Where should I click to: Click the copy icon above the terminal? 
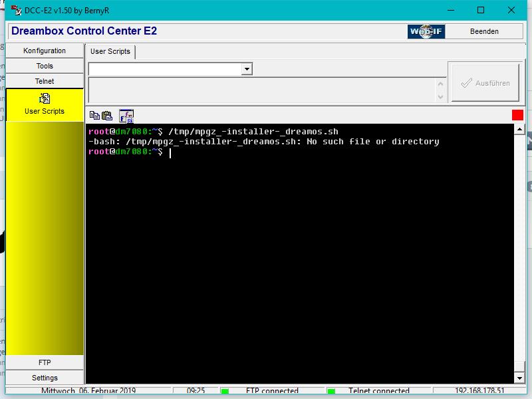[94, 116]
